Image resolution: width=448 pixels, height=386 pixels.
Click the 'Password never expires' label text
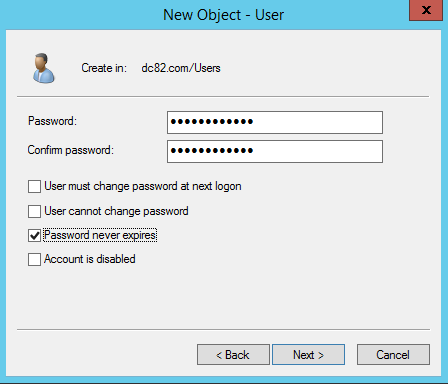[100, 235]
